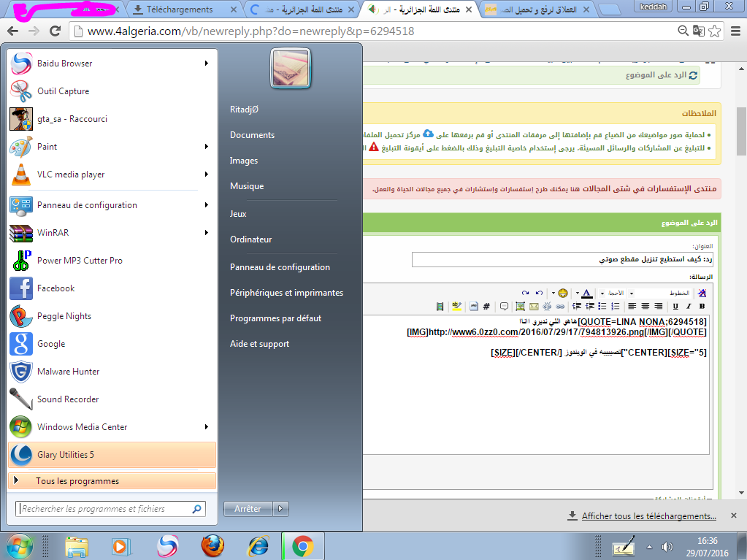Viewport: 747px width, 560px height.
Task: Insert a smiley from the editor toolbar
Action: click(x=563, y=293)
